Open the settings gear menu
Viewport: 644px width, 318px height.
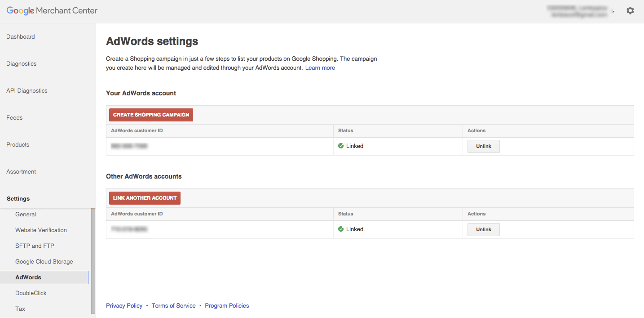coord(630,11)
